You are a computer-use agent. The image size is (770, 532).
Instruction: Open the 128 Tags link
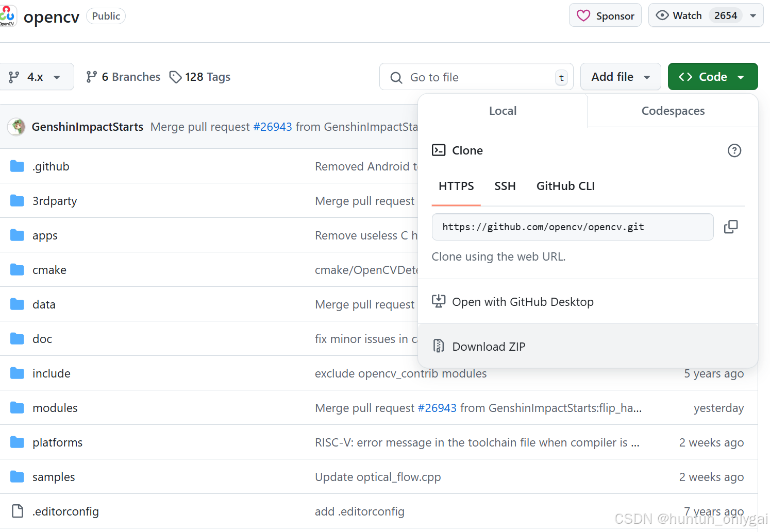pos(200,77)
